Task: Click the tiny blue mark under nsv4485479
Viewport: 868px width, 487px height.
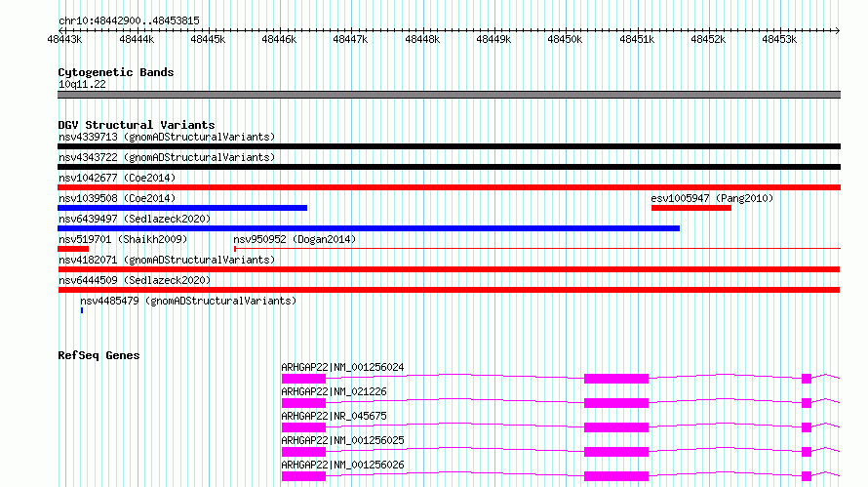Action: (x=82, y=310)
